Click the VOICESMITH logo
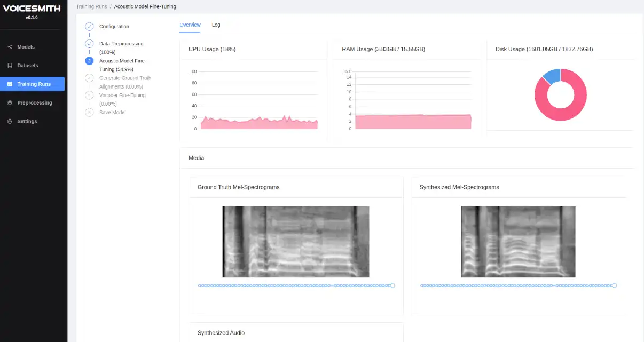Viewport: 644px width, 342px height. [x=32, y=9]
